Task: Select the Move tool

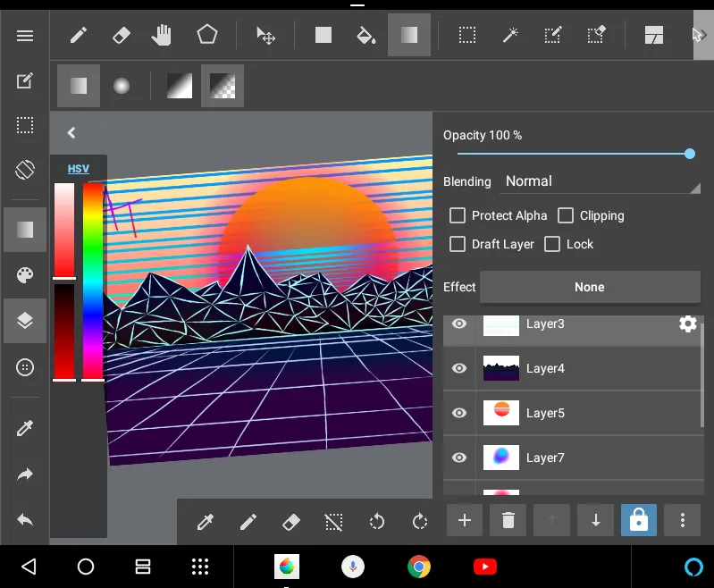Action: pyautogui.click(x=265, y=36)
